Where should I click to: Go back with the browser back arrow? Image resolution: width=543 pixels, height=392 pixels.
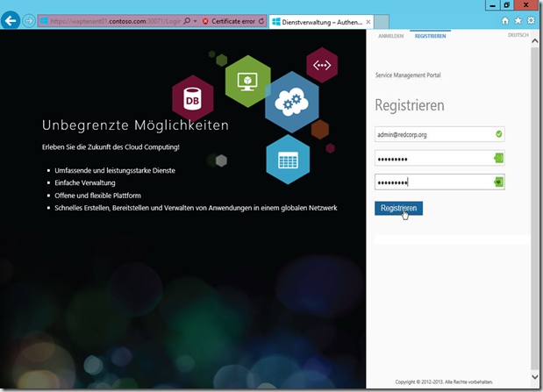click(x=11, y=21)
